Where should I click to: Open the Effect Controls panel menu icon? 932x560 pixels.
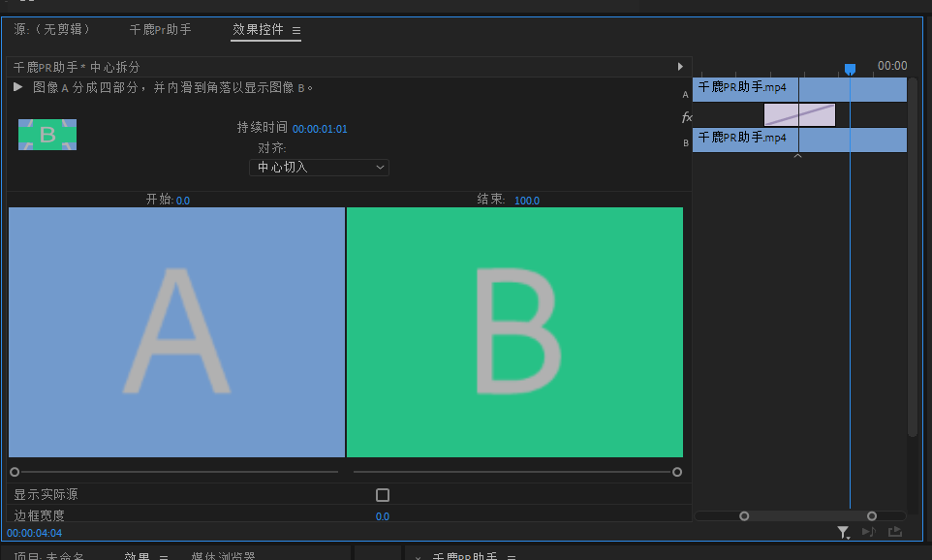296,30
